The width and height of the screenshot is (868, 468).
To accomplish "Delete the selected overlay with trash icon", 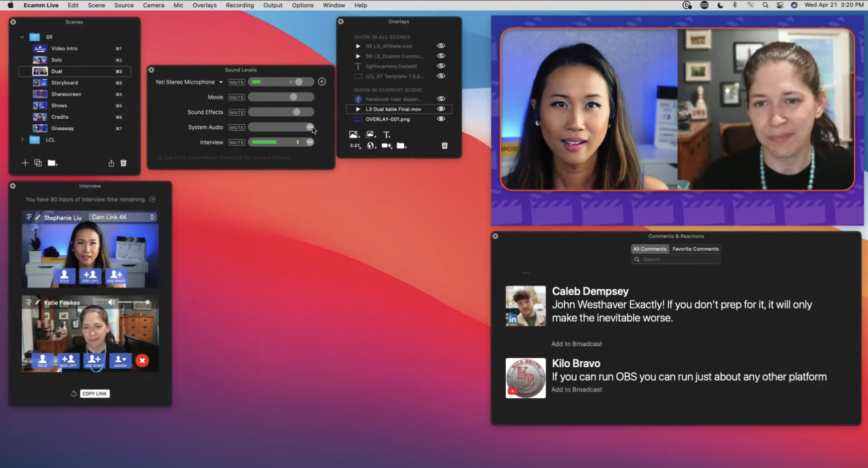I will click(444, 145).
